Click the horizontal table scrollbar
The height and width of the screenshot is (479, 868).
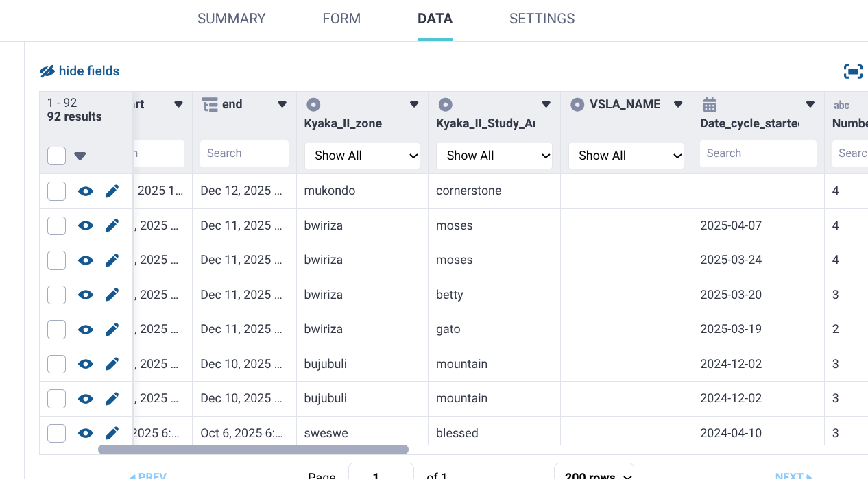tap(253, 450)
